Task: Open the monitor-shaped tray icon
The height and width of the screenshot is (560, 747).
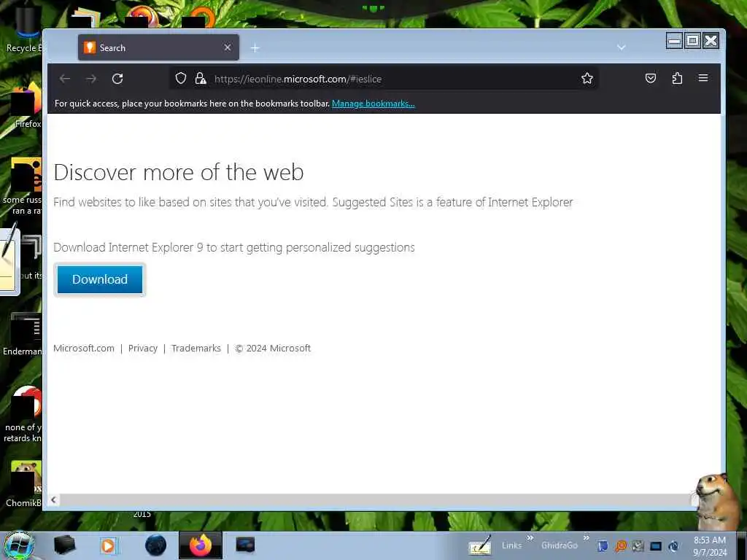Action: pos(656,546)
